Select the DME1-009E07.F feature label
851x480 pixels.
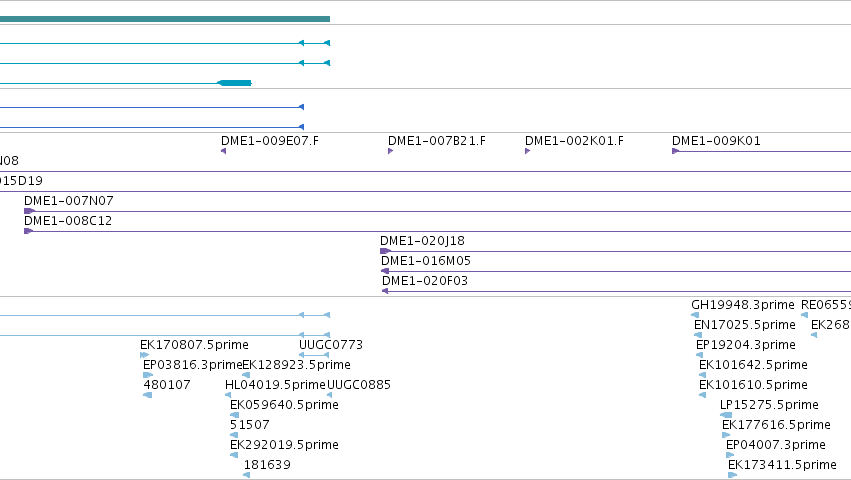click(270, 141)
